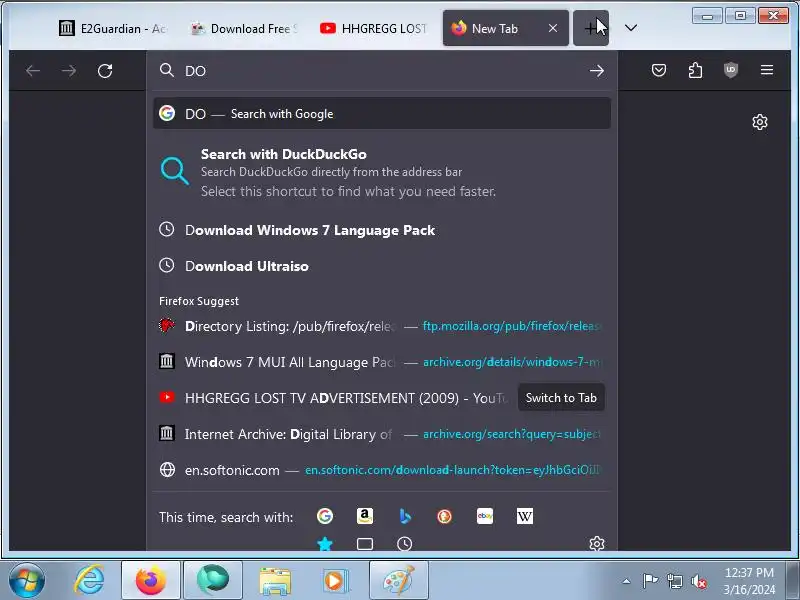Click Firefox taskbar icon
The height and width of the screenshot is (600, 800).
[151, 580]
